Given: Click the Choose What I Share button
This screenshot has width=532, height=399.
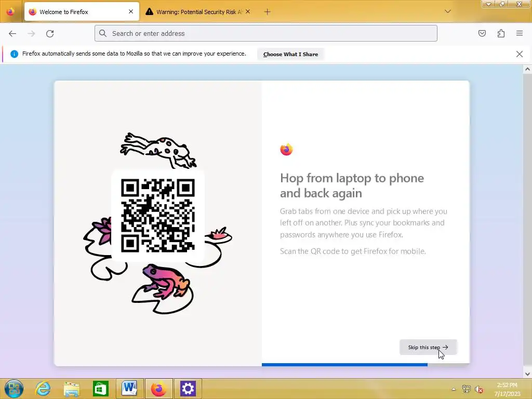Looking at the screenshot, I should [x=290, y=54].
